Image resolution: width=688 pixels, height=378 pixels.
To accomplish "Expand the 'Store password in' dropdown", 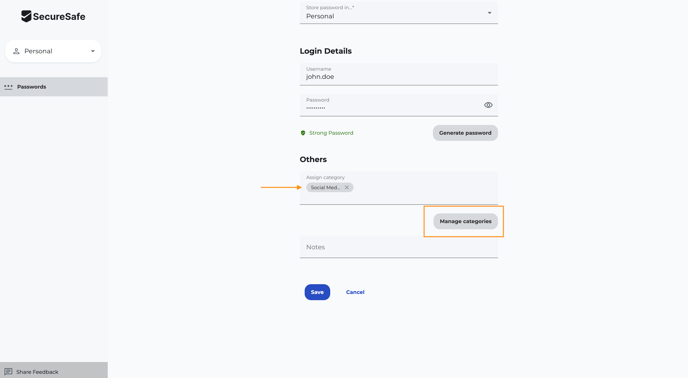I will click(398, 13).
